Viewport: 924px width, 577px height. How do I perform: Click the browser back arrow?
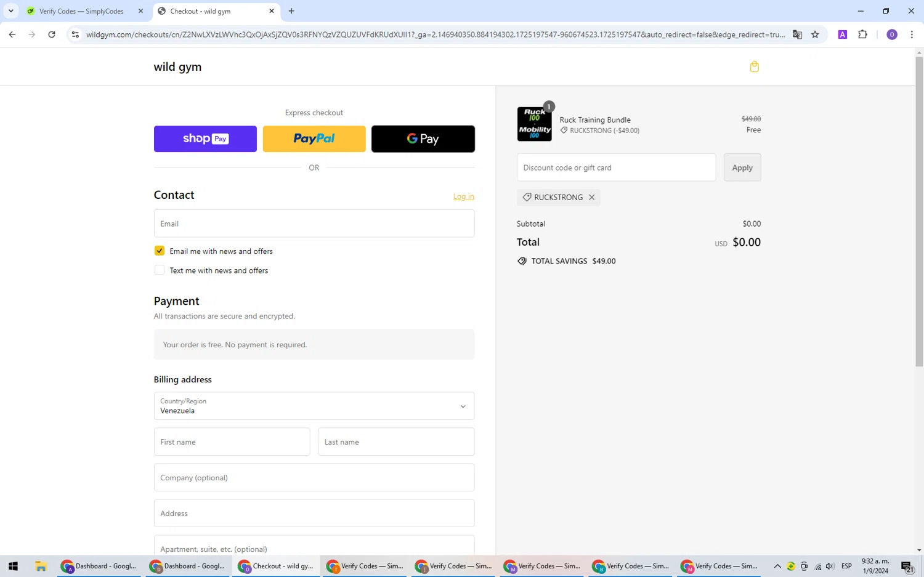click(x=12, y=34)
